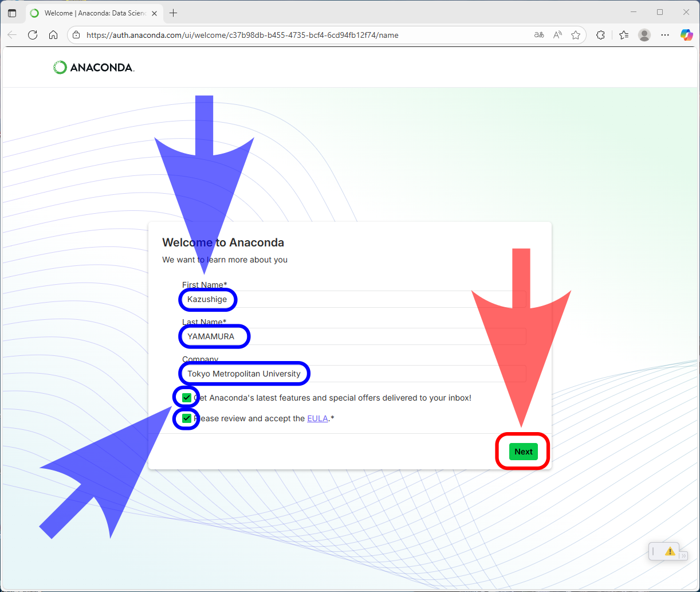
Task: Toggle the accept EULA checkbox
Action: pos(187,418)
